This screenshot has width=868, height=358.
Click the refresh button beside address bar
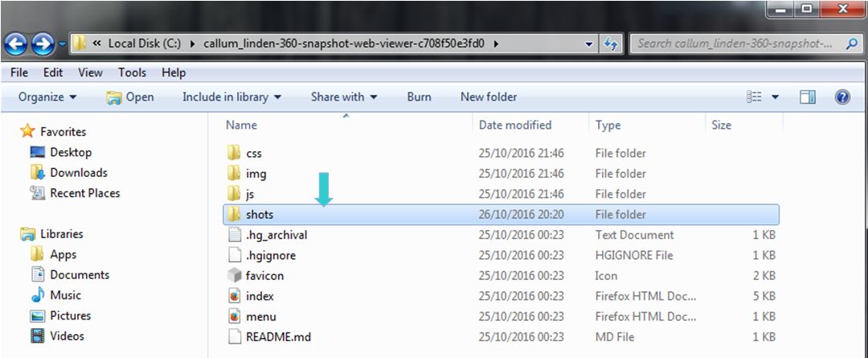click(611, 43)
